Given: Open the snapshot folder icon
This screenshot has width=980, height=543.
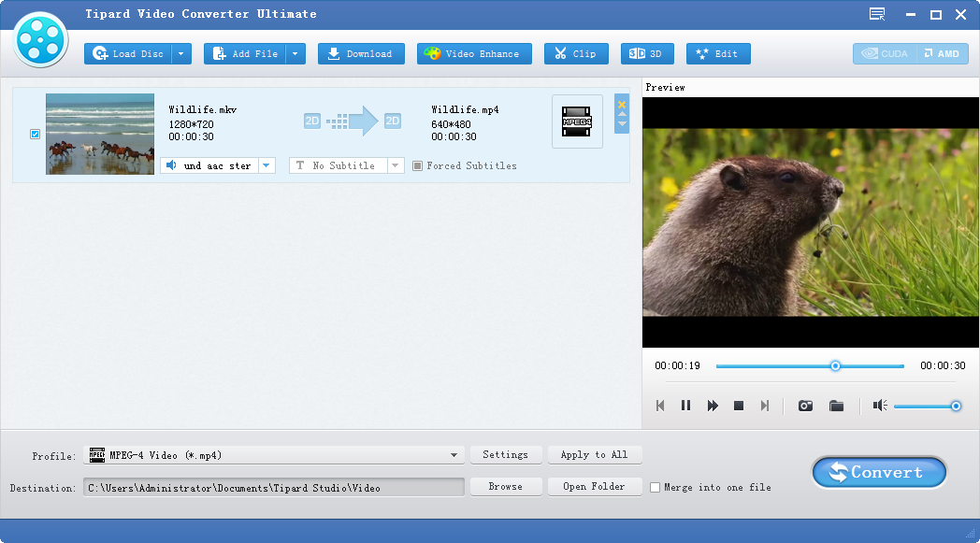Looking at the screenshot, I should pos(837,406).
